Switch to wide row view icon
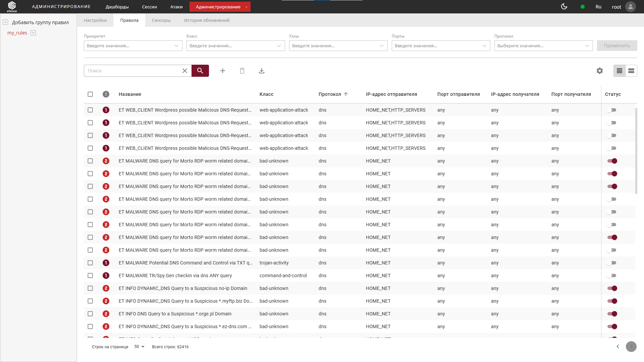This screenshot has width=644, height=362. [x=631, y=71]
